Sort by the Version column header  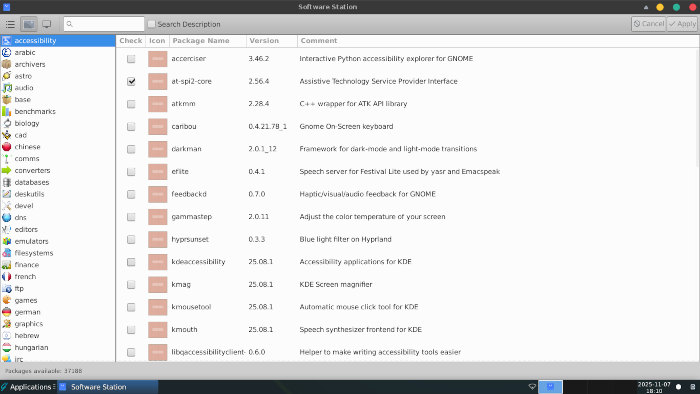pos(271,41)
